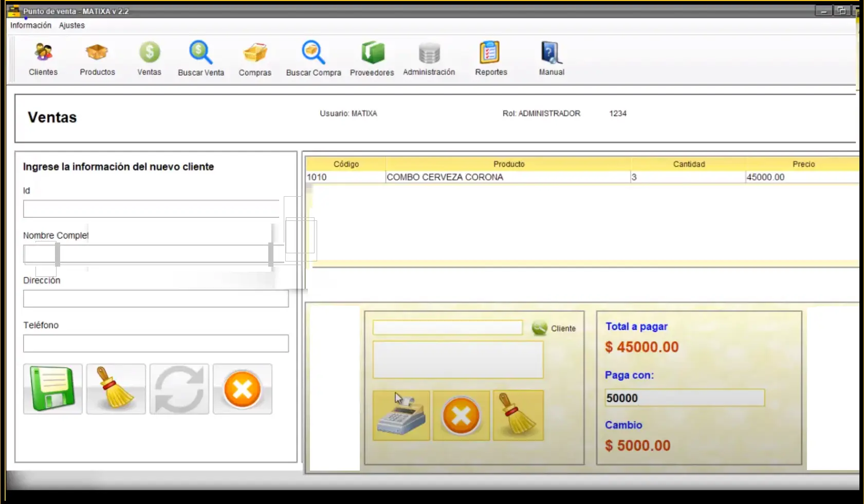
Task: Open the Manual help book
Action: [551, 59]
